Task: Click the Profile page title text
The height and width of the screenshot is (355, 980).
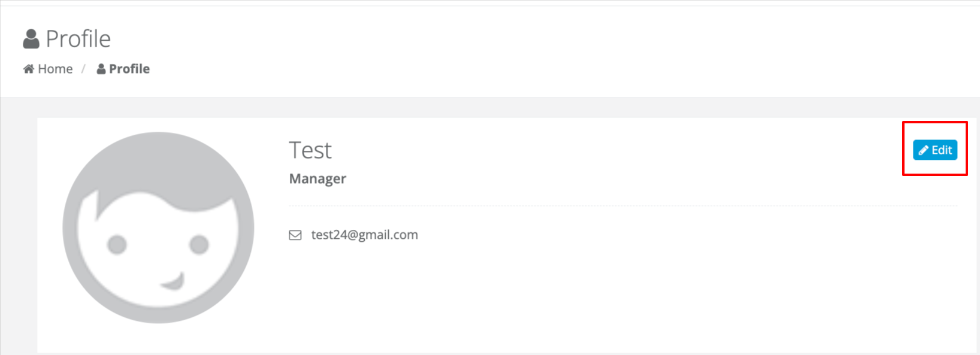Action: [x=78, y=39]
